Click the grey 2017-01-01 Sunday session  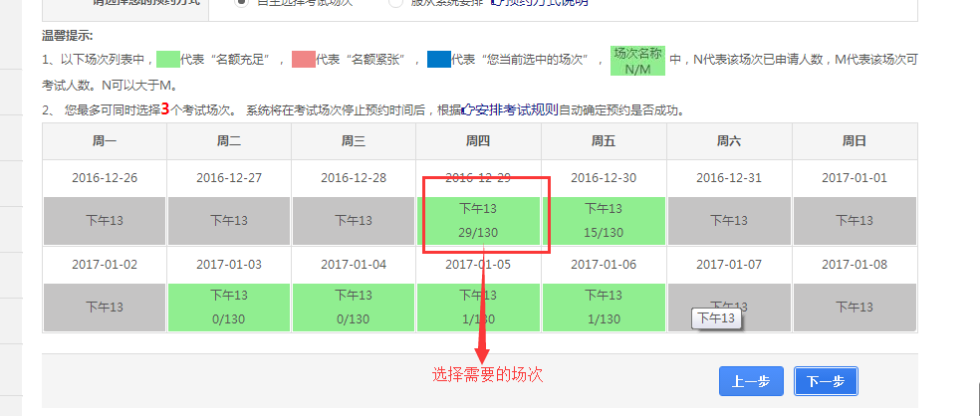click(x=854, y=220)
